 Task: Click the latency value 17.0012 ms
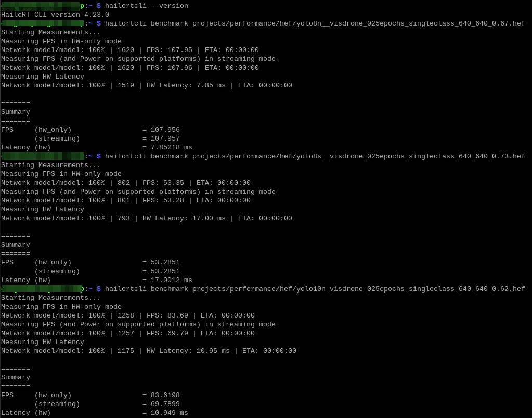[171, 280]
